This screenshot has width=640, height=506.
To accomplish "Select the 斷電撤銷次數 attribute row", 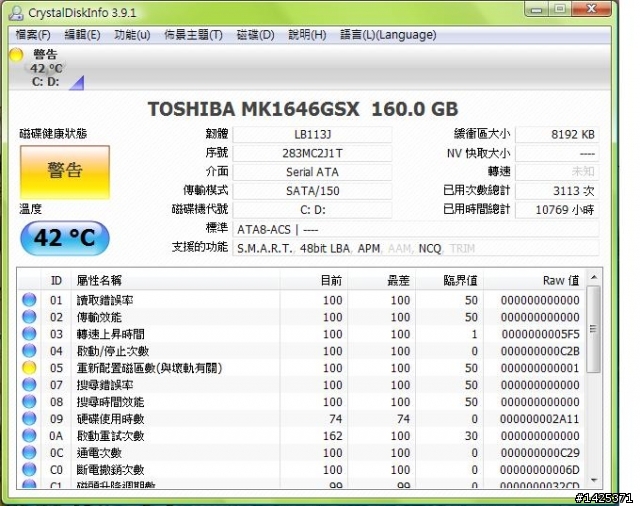I will pos(301,469).
